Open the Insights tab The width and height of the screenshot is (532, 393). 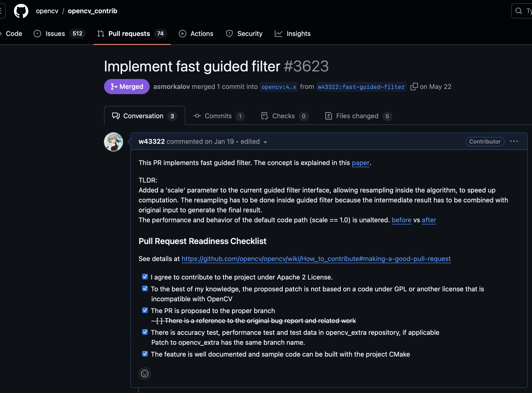[293, 34]
